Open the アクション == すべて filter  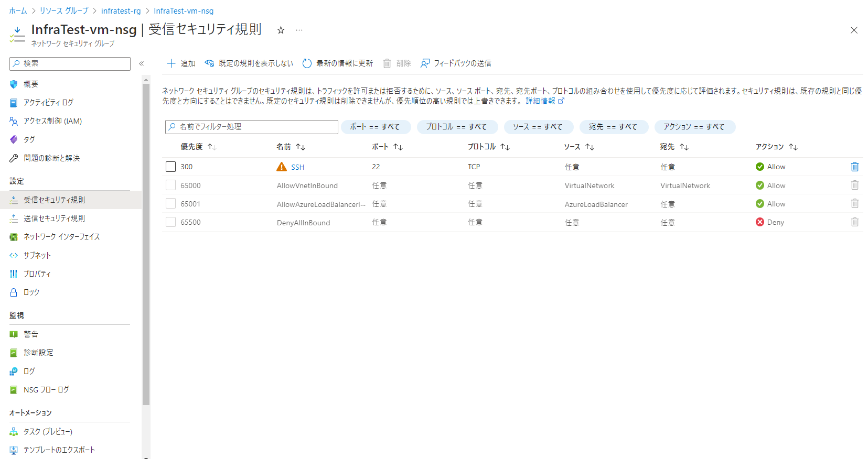[x=694, y=127]
